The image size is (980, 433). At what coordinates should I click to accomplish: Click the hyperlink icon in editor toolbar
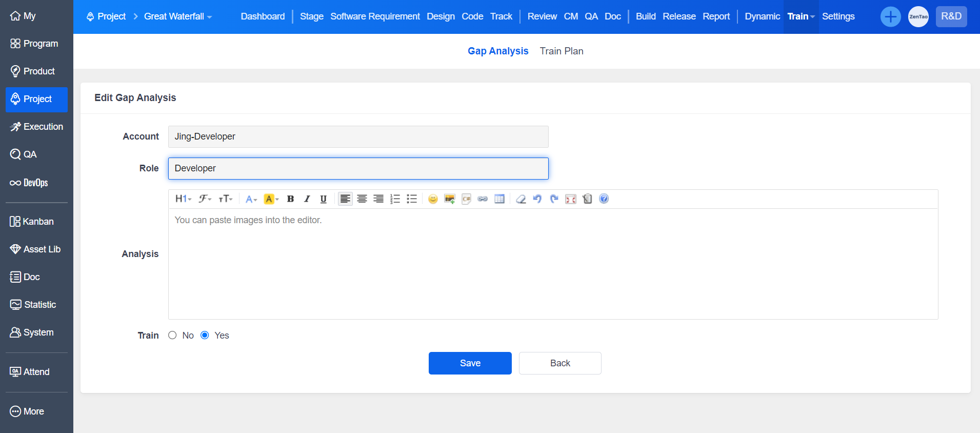[483, 199]
